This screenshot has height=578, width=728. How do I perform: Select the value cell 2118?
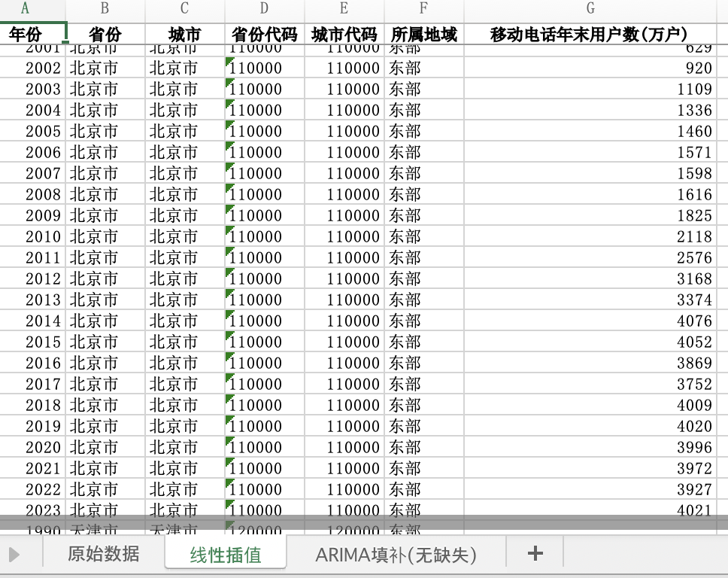point(590,236)
